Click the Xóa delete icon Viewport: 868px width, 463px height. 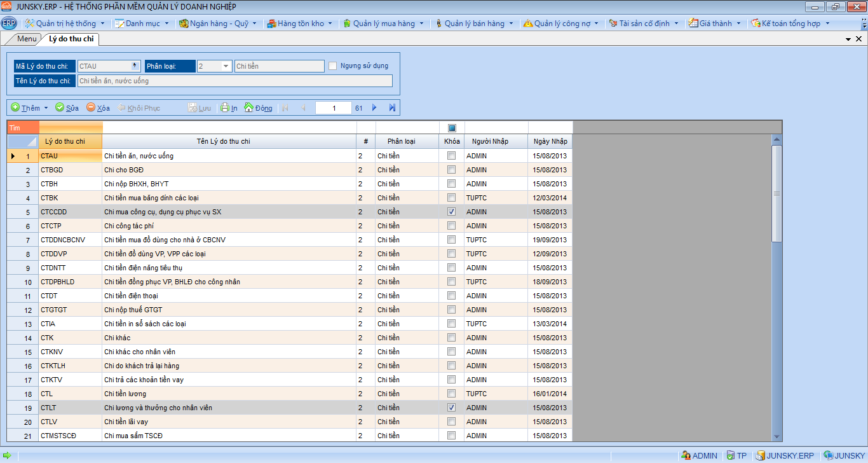point(91,107)
